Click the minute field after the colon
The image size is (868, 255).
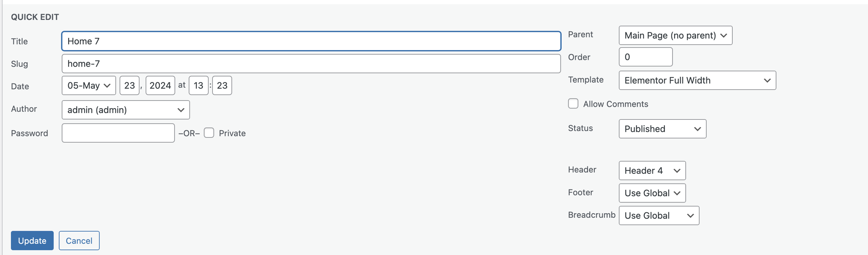(222, 86)
